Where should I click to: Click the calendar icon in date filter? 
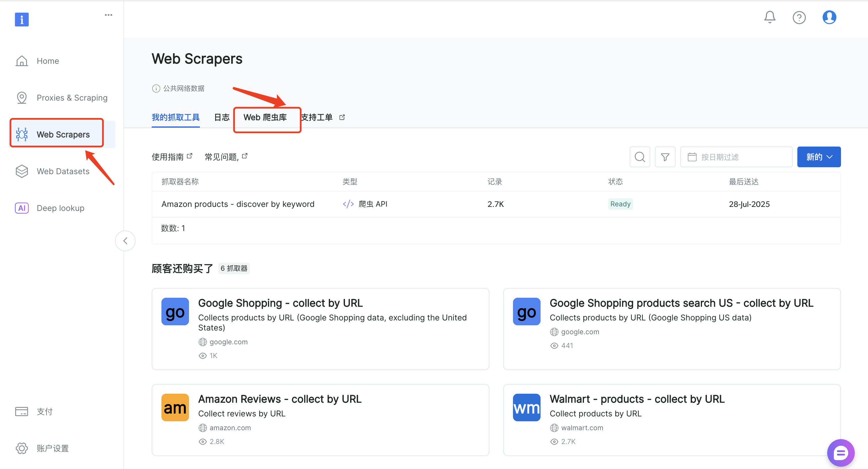[692, 157]
